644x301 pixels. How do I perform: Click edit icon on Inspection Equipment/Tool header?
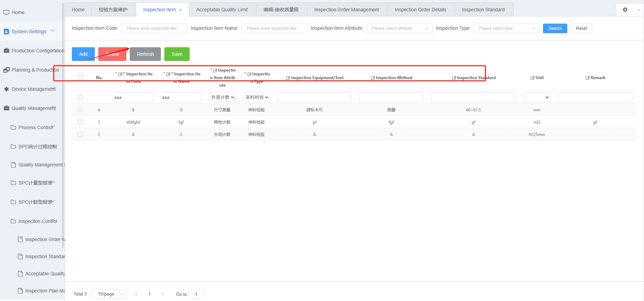[288, 78]
